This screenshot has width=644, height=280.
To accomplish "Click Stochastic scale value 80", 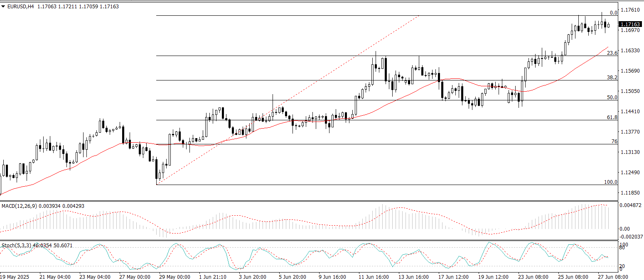I will pos(623,248).
